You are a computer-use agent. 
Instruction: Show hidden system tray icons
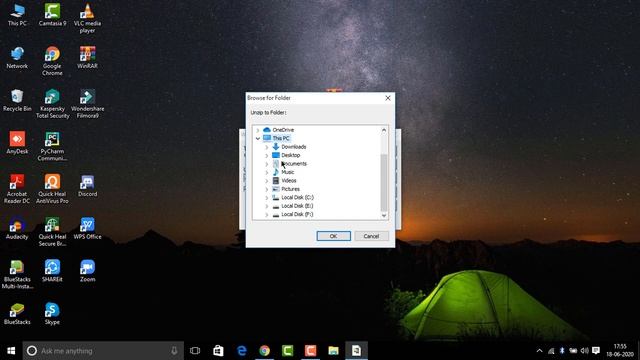tap(539, 351)
